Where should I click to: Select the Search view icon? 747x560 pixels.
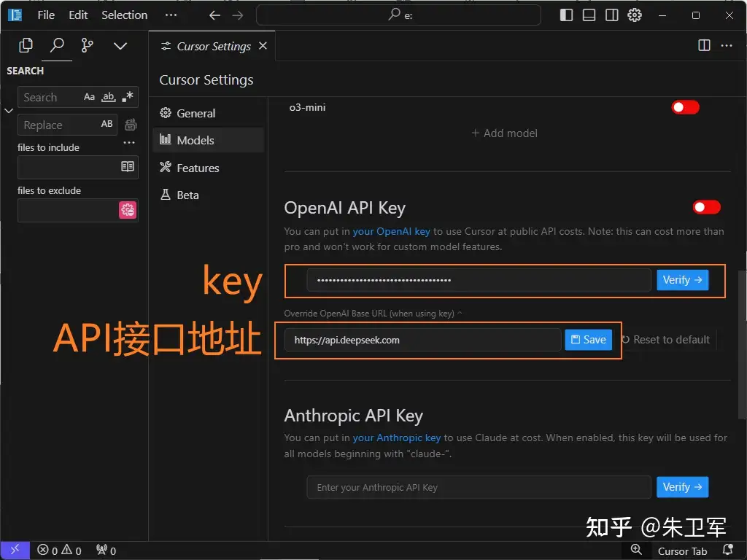[57, 46]
